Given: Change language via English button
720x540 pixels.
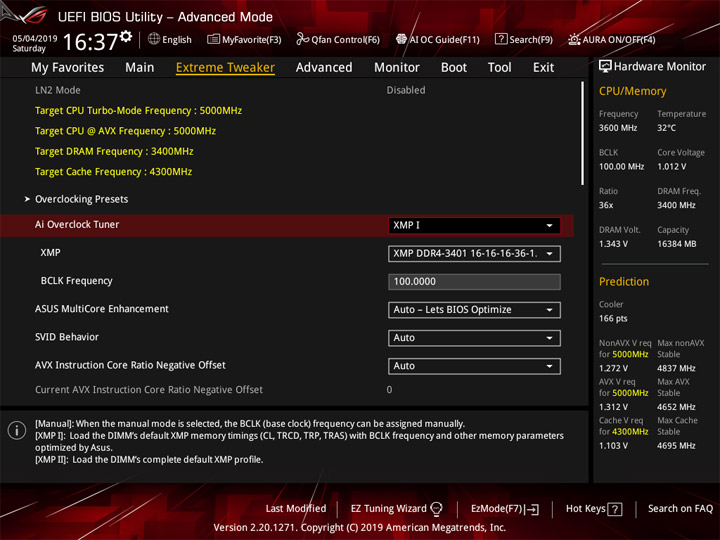Looking at the screenshot, I should click(170, 39).
